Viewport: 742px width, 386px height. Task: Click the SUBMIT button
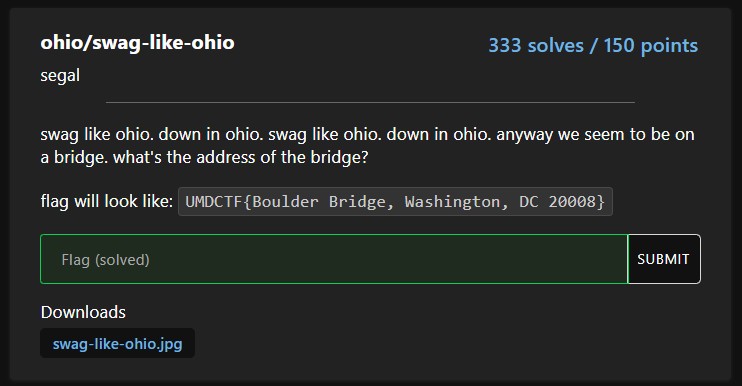663,259
